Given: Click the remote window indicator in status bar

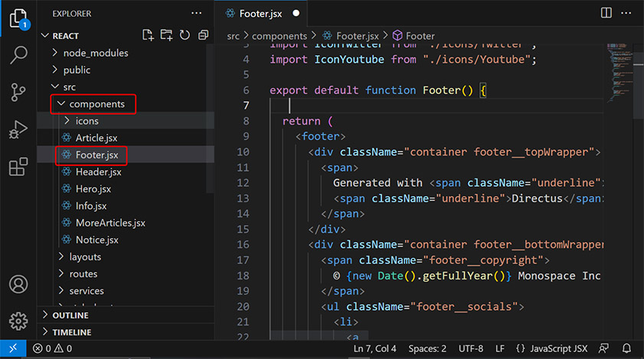Looking at the screenshot, I should click(13, 349).
